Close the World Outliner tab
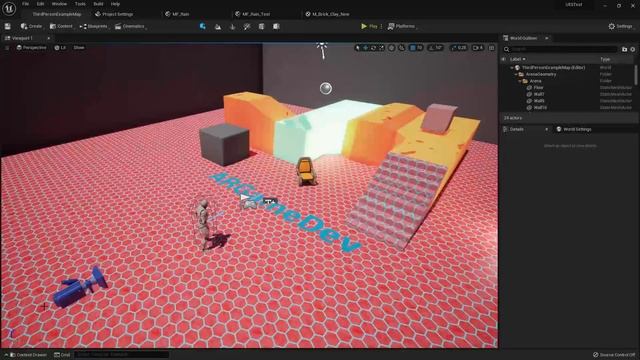 coord(547,38)
